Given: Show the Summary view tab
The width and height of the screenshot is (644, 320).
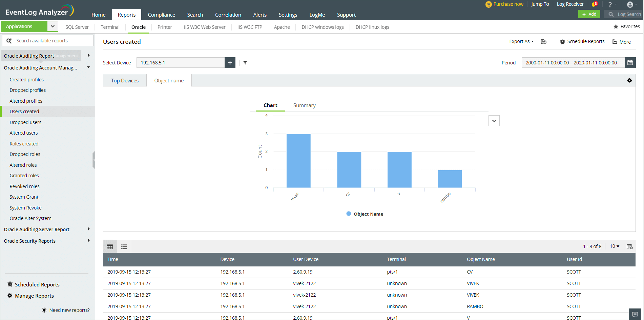Looking at the screenshot, I should [x=304, y=105].
